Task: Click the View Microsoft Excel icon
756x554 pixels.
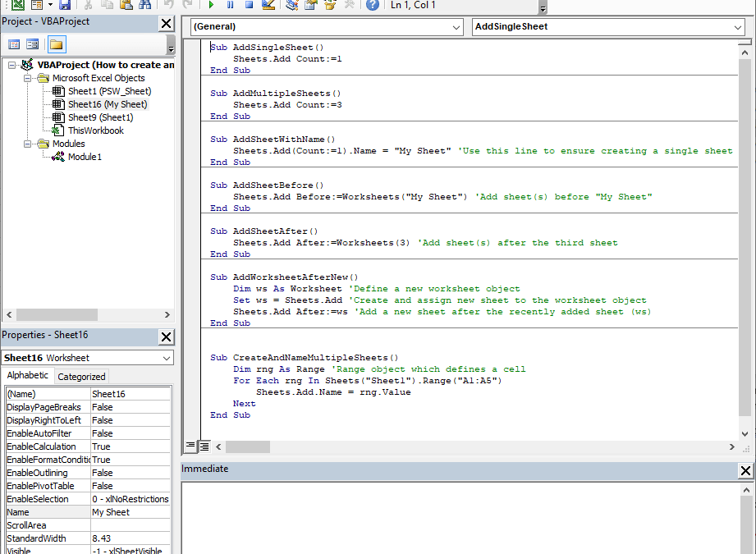Action: [18, 4]
